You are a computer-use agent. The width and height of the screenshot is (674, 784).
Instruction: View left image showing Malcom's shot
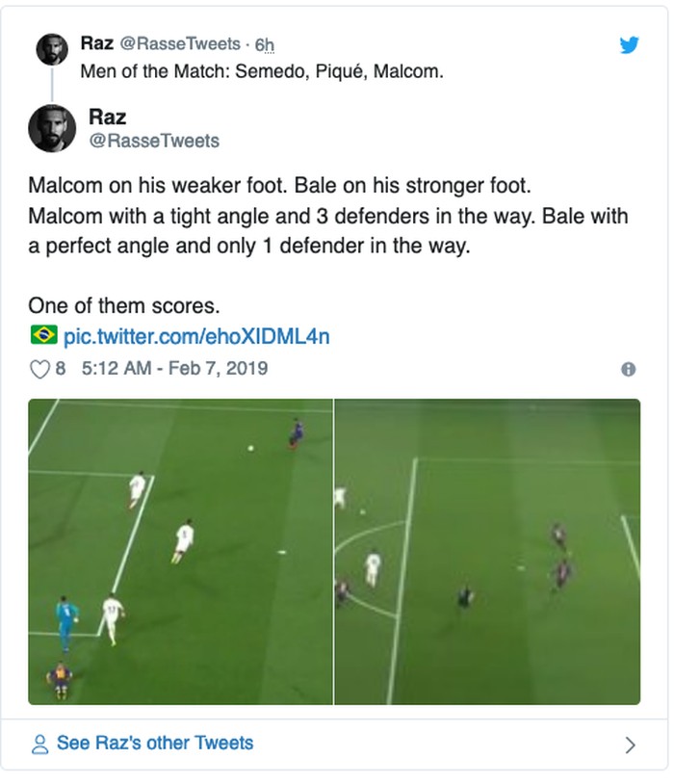click(180, 552)
